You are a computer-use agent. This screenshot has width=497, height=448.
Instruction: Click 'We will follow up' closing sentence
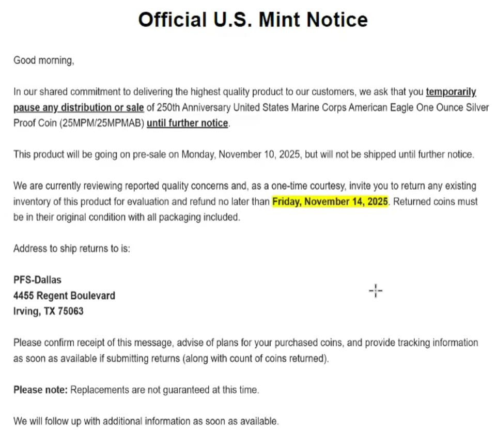146,421
